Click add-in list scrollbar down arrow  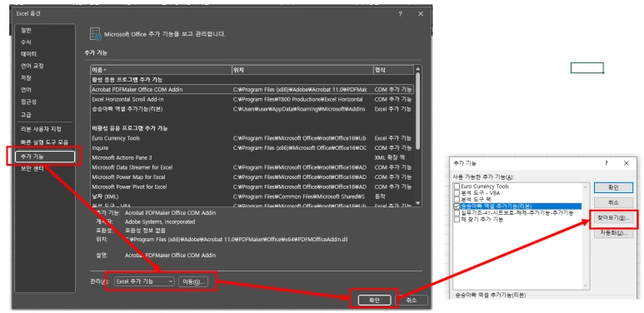point(417,202)
